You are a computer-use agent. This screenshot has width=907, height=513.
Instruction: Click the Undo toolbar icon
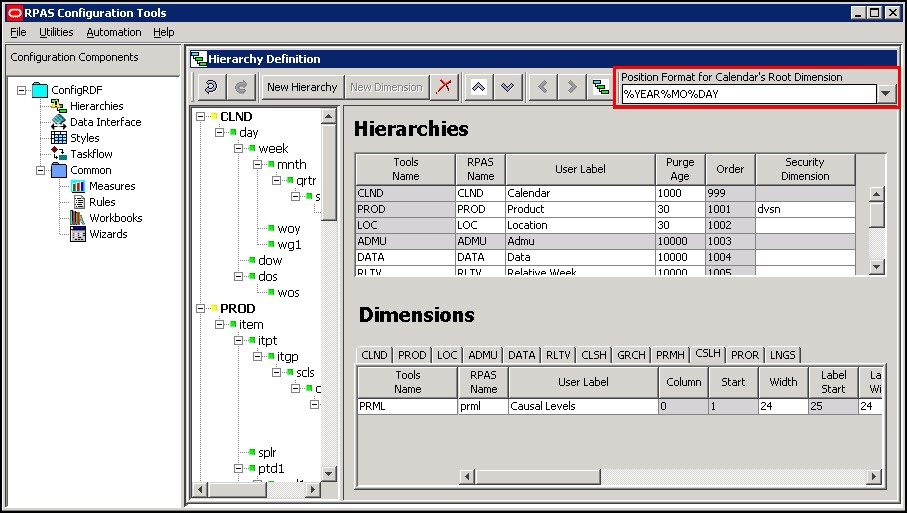pyautogui.click(x=211, y=87)
